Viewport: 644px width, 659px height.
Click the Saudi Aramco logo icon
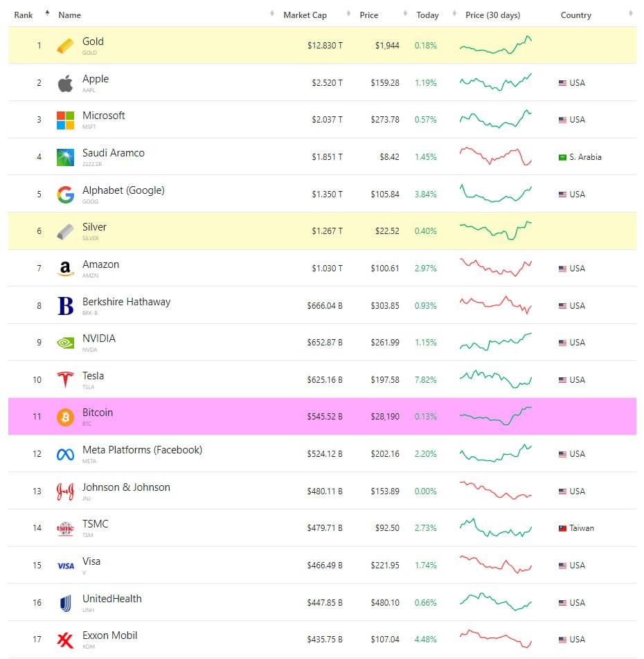(65, 157)
